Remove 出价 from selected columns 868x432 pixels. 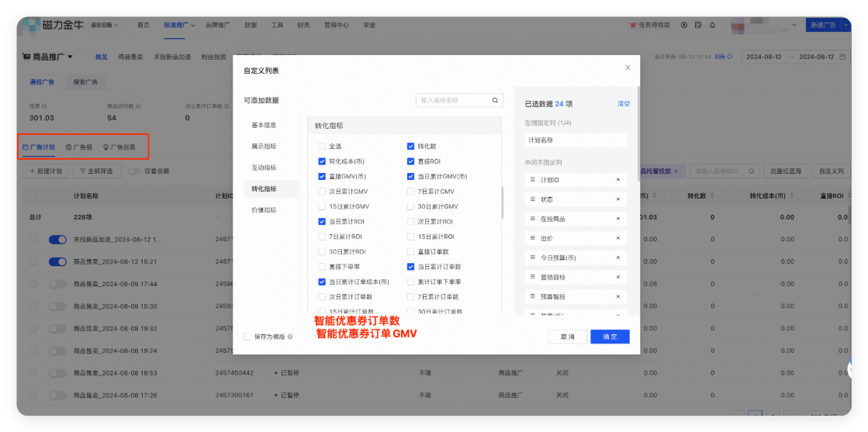click(x=617, y=238)
